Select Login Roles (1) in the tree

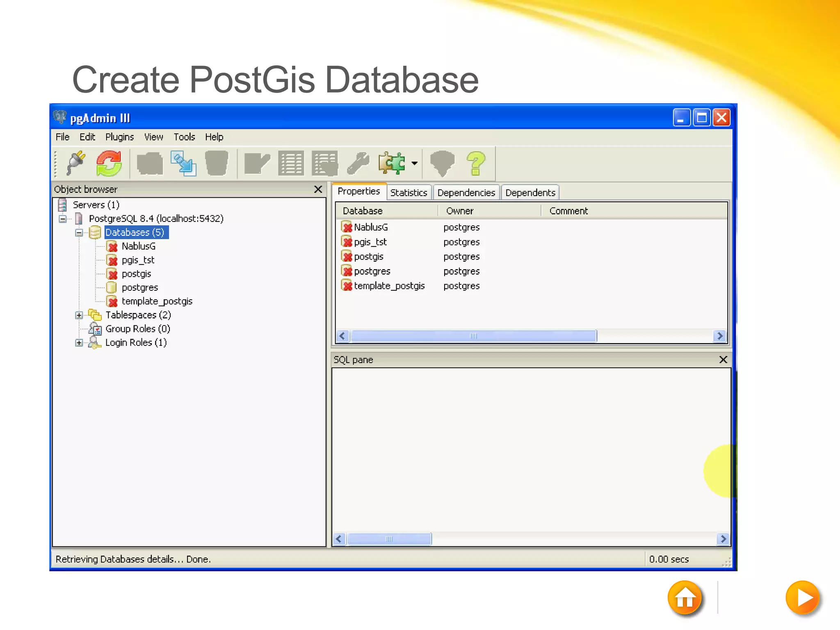pyautogui.click(x=136, y=342)
